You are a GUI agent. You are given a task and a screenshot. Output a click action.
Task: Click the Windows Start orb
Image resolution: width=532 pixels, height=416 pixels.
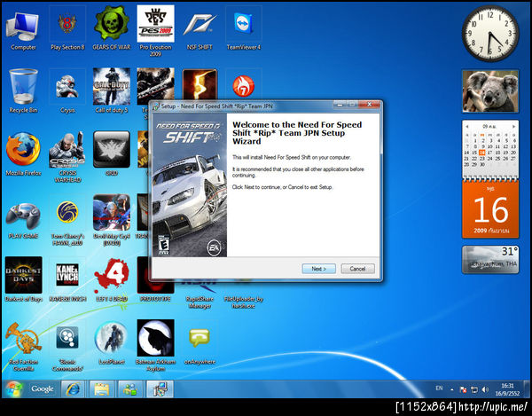(x=13, y=389)
